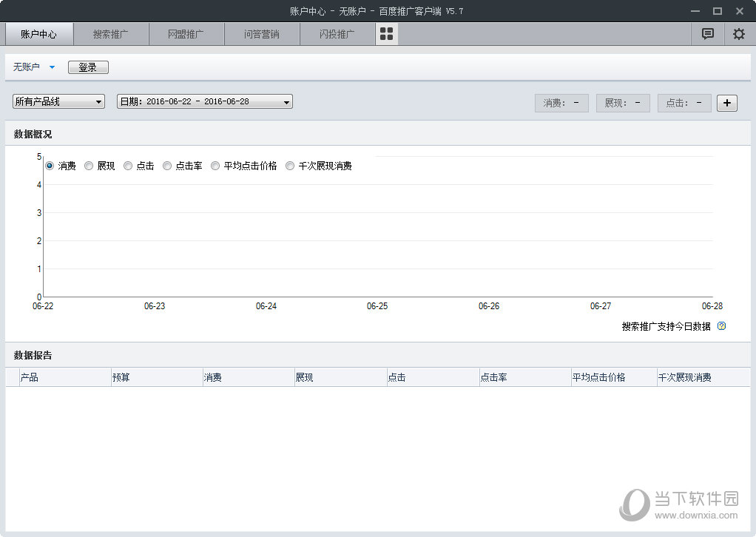Select the 点击率 radio button
Viewport: 756px width, 537px height.
click(167, 166)
